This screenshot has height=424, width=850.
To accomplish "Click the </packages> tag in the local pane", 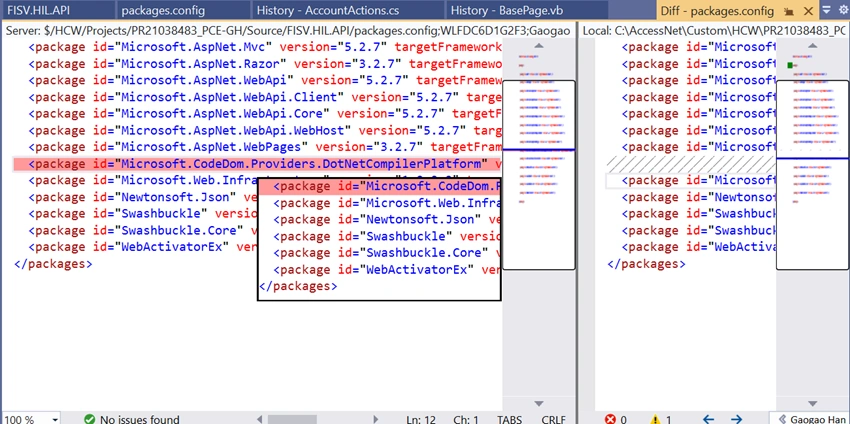I will coord(646,264).
